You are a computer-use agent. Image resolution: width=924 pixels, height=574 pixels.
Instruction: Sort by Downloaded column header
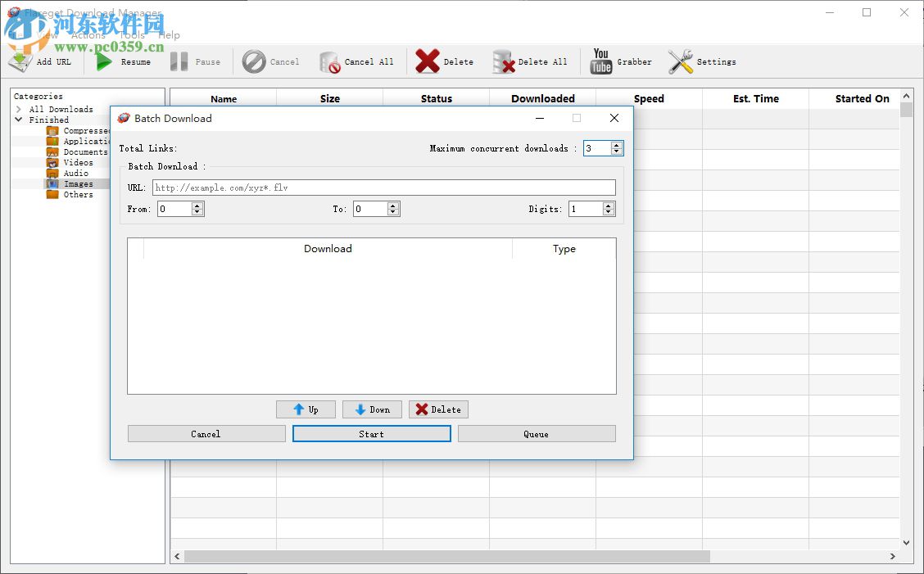pos(543,98)
